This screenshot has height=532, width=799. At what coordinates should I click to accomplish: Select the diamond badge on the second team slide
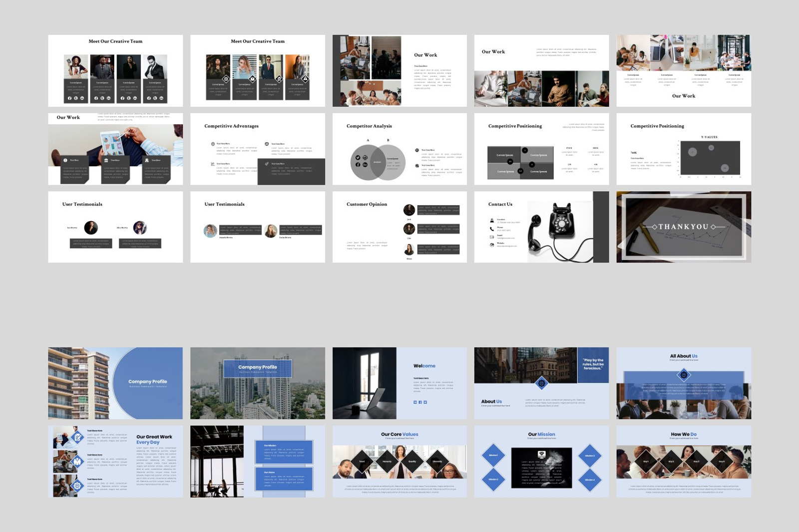(x=226, y=78)
